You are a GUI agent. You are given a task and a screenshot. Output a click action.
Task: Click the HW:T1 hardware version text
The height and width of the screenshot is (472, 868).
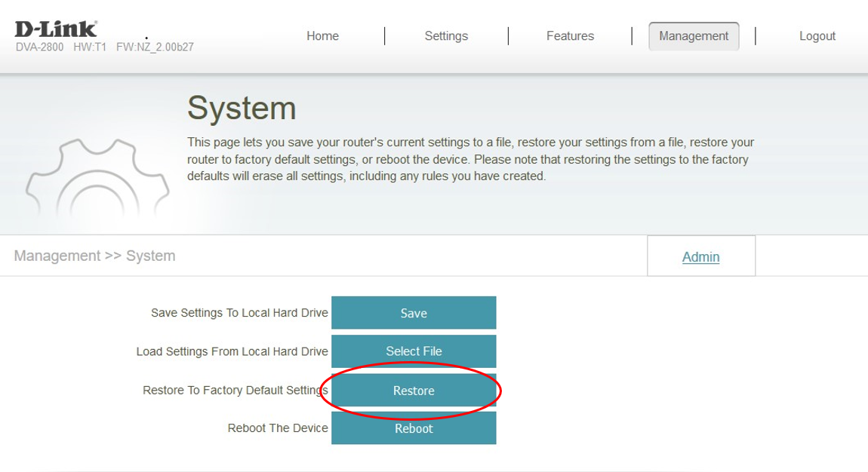tap(90, 48)
